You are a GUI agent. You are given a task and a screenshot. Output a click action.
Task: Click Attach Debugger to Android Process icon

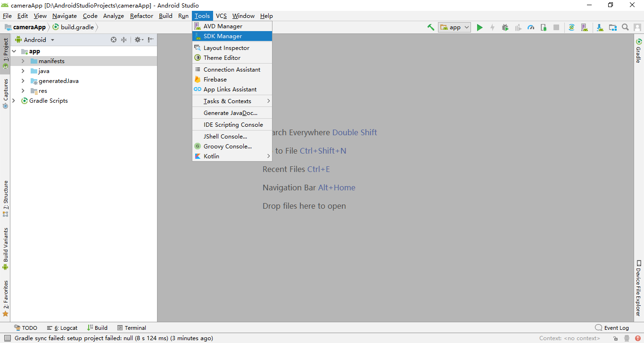point(544,27)
